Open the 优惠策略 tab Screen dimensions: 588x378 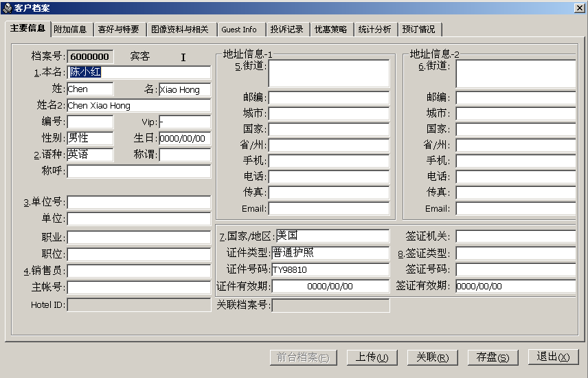pos(331,30)
